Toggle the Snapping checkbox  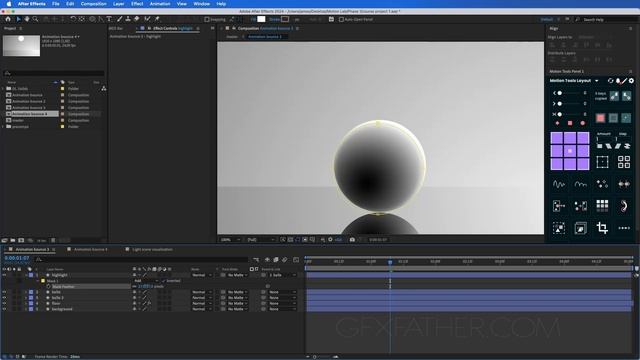click(x=207, y=19)
